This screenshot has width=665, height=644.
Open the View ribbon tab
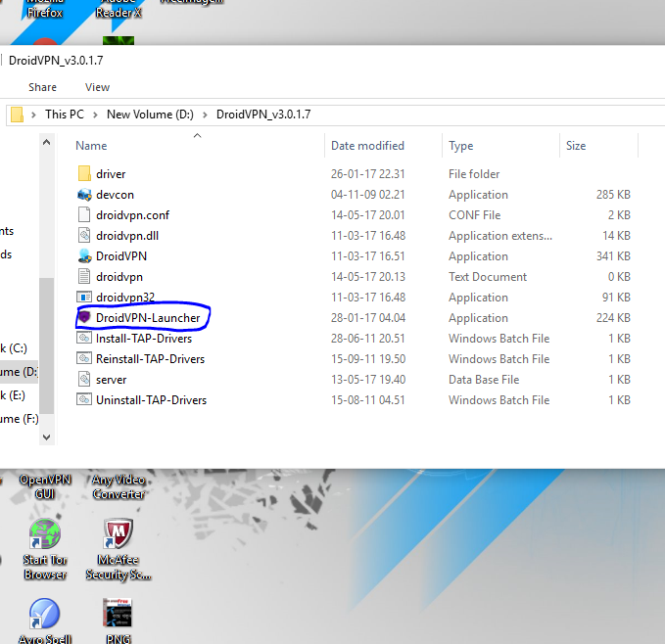[97, 87]
